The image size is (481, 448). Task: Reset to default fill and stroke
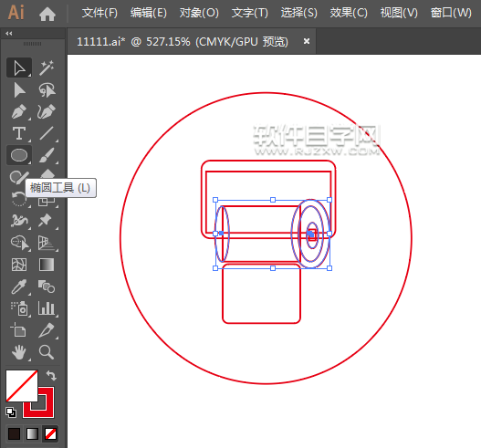[11, 412]
